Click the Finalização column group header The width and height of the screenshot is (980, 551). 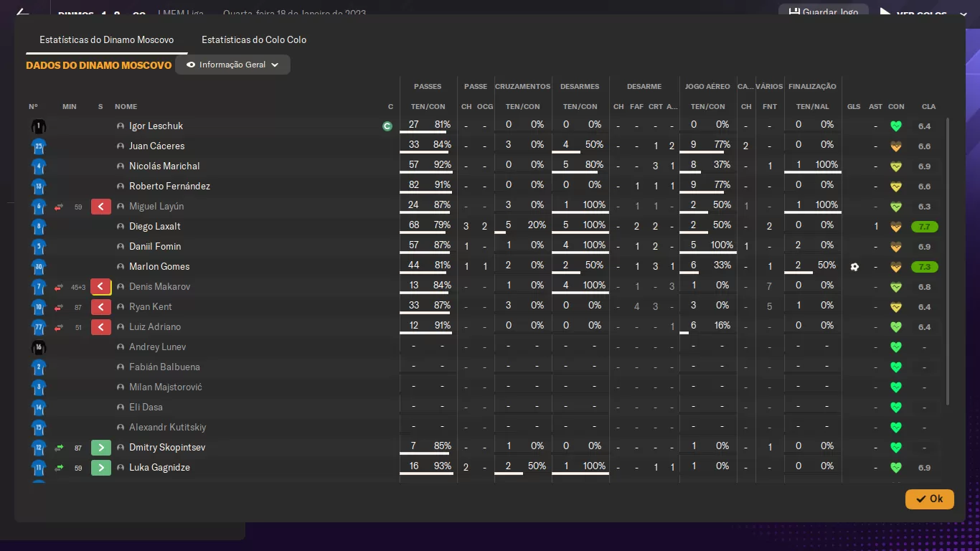coord(812,87)
